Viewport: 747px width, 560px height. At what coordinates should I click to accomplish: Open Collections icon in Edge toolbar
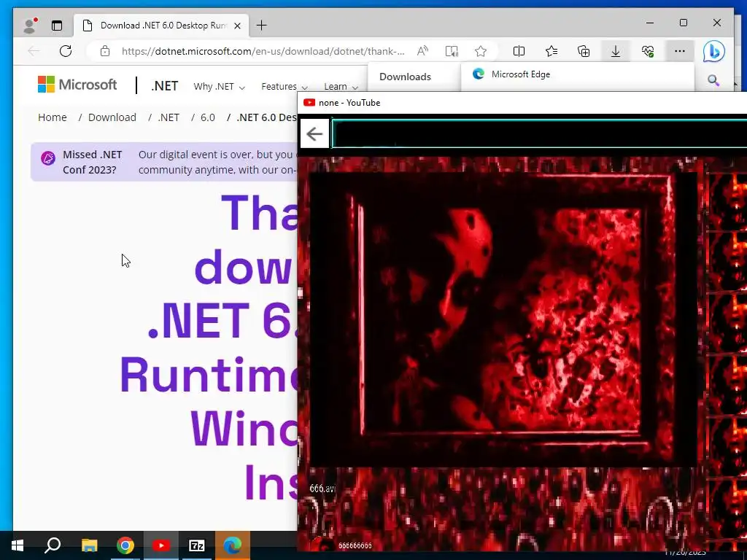tap(584, 51)
